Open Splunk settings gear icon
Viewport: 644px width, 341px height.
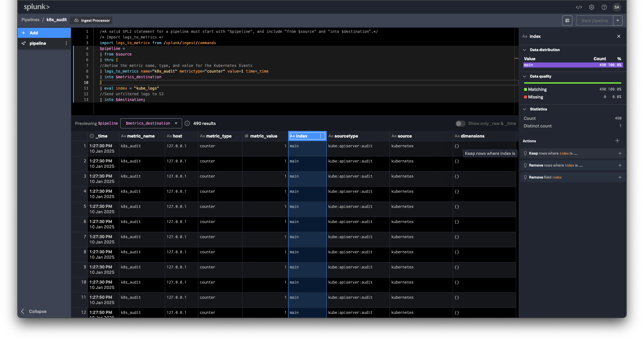592,7
